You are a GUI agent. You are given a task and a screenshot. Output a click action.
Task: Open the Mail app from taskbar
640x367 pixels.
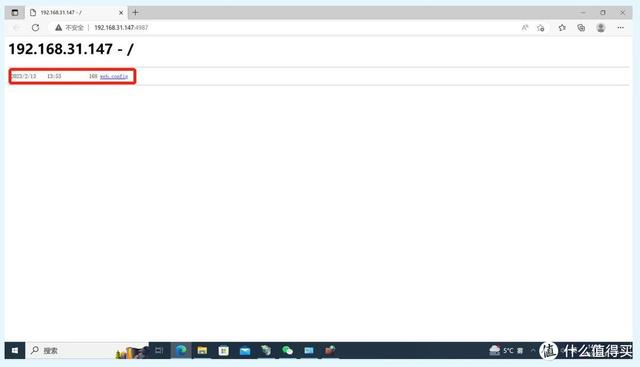[245, 351]
